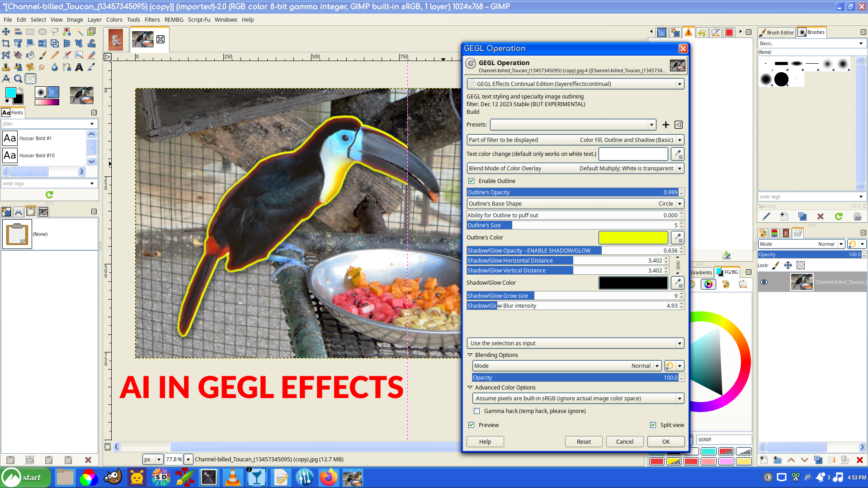This screenshot has height=488, width=868.
Task: Click the Cancel button in GEGL Operation
Action: click(624, 442)
